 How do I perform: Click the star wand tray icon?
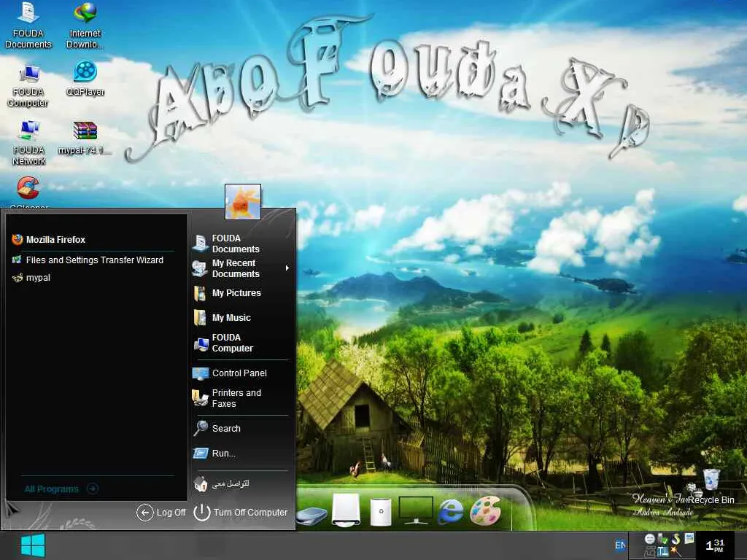pyautogui.click(x=676, y=552)
